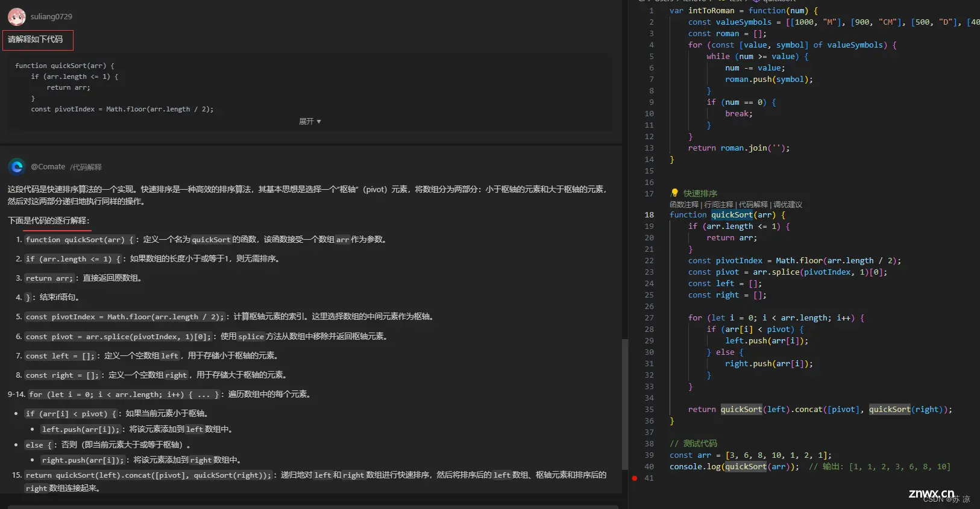
Task: Click explanation item 6 'const pivot = arr.splice' snippet
Action: 119,337
